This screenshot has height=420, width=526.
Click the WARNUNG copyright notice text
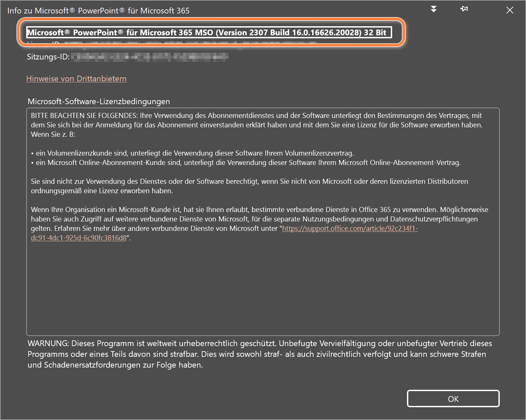click(260, 354)
